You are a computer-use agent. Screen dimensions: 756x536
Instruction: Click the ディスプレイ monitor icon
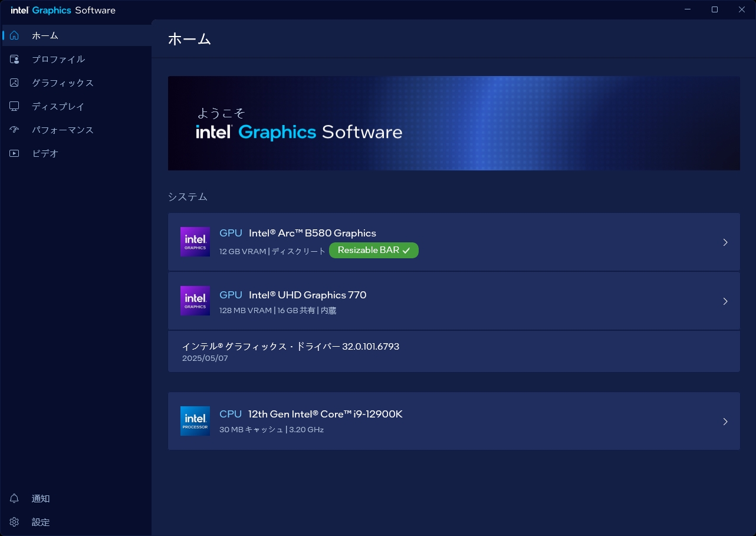tap(15, 106)
